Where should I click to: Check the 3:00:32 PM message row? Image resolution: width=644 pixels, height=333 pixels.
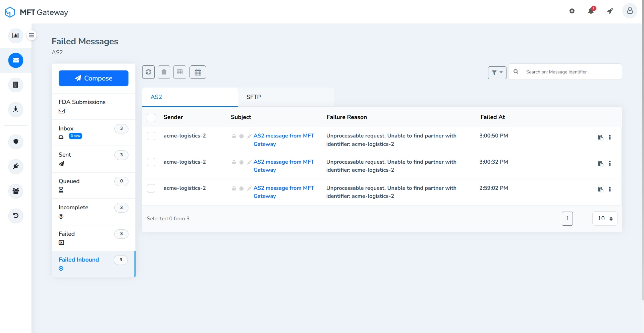151,162
